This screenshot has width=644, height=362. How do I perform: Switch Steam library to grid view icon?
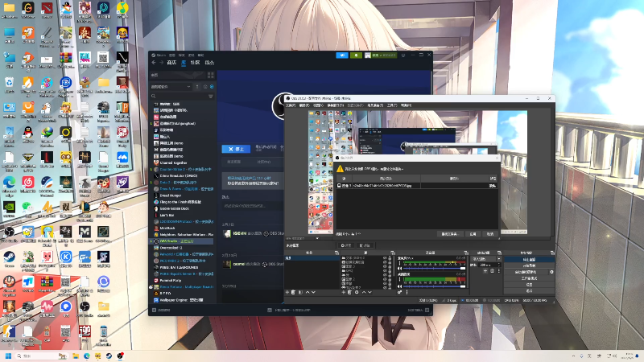coord(211,75)
